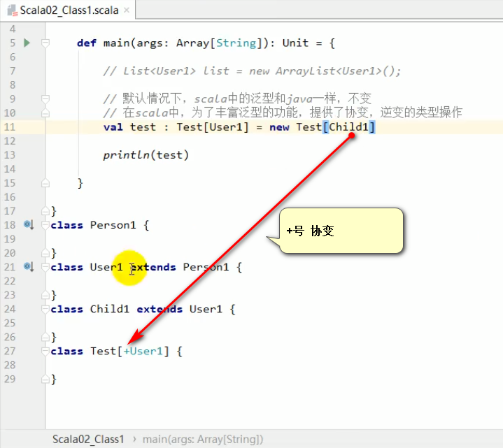Toggle the closing fold marker on line 17

click(x=45, y=211)
